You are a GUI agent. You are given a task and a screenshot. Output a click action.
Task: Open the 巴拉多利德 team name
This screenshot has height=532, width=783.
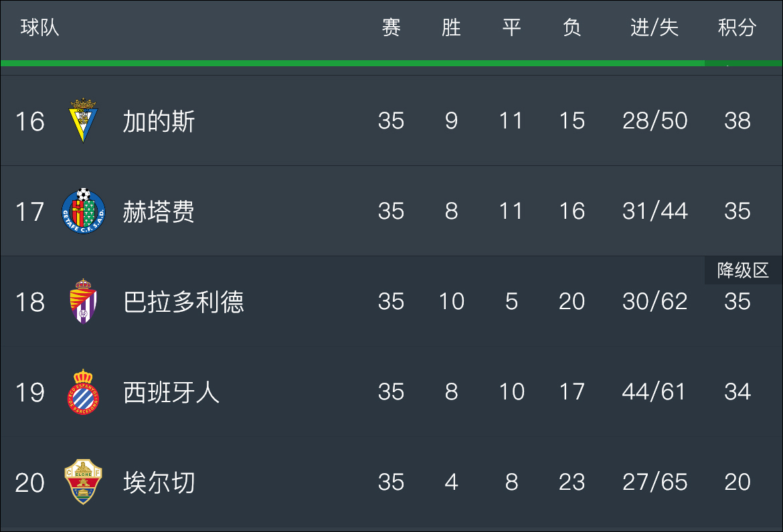click(183, 302)
